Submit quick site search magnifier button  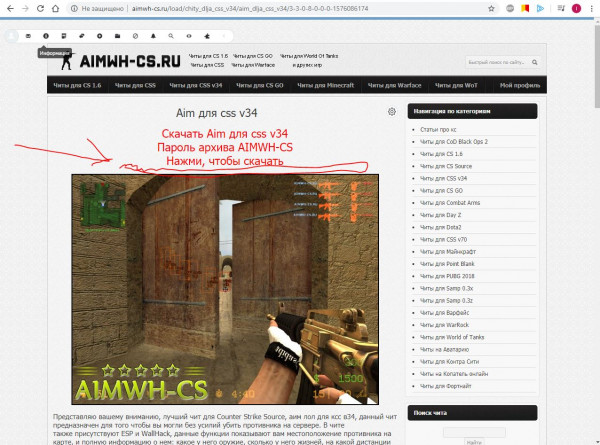click(535, 62)
